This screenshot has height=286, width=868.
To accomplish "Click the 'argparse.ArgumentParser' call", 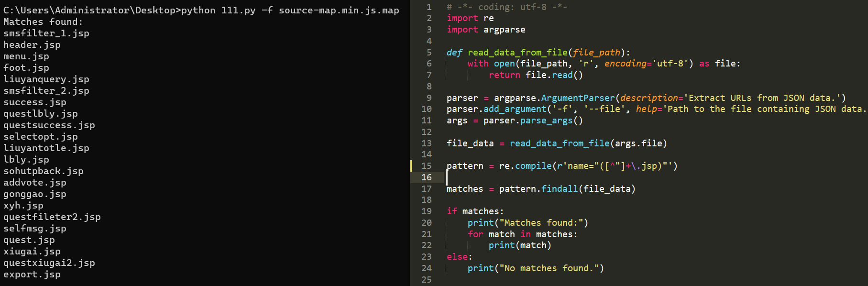I will click(554, 98).
